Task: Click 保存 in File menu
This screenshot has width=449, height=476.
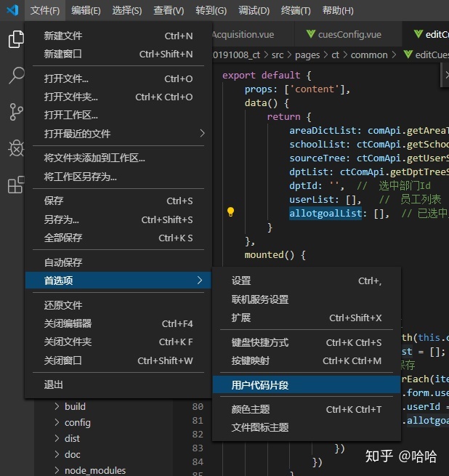Action: [x=118, y=201]
